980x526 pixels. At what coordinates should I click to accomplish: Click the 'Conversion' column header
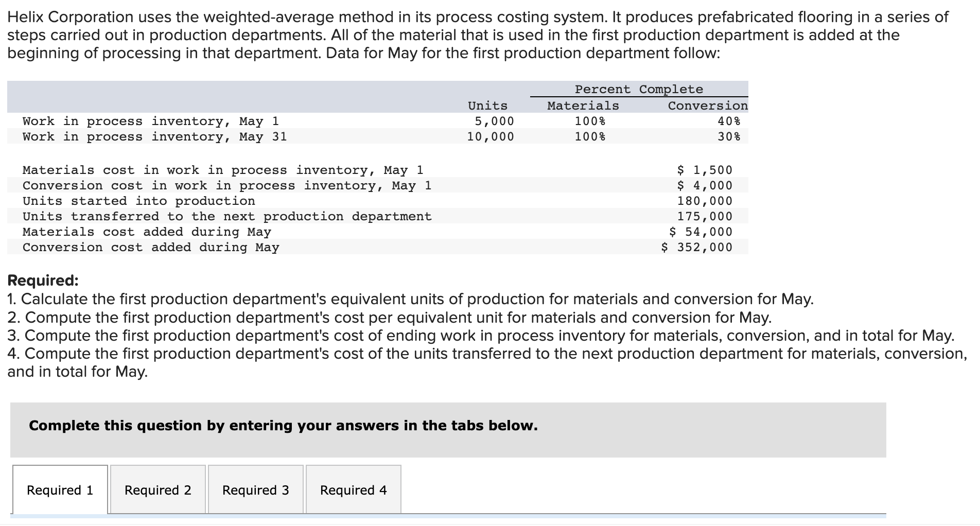pyautogui.click(x=708, y=105)
